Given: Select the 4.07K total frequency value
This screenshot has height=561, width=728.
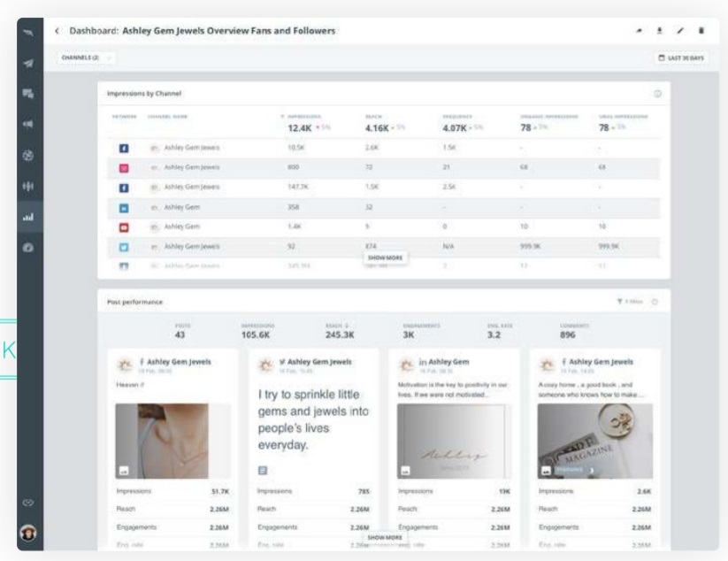Looking at the screenshot, I should click(454, 128).
